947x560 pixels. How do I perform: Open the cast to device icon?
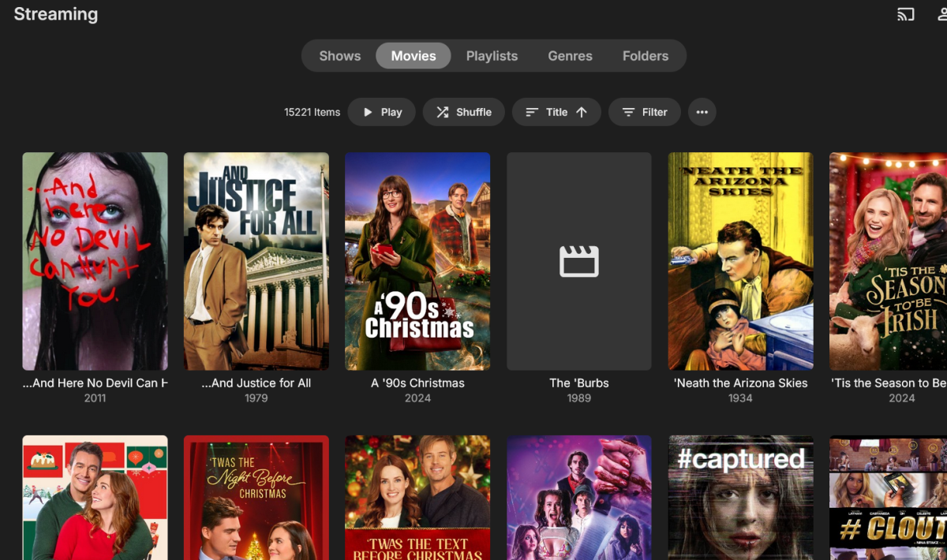[905, 14]
